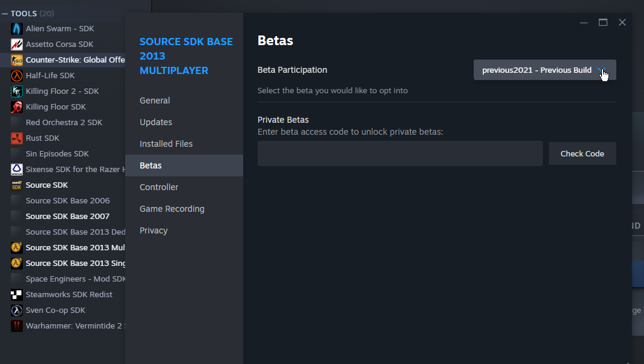Click the Source SDK icon
This screenshot has height=364, width=644.
[16, 185]
